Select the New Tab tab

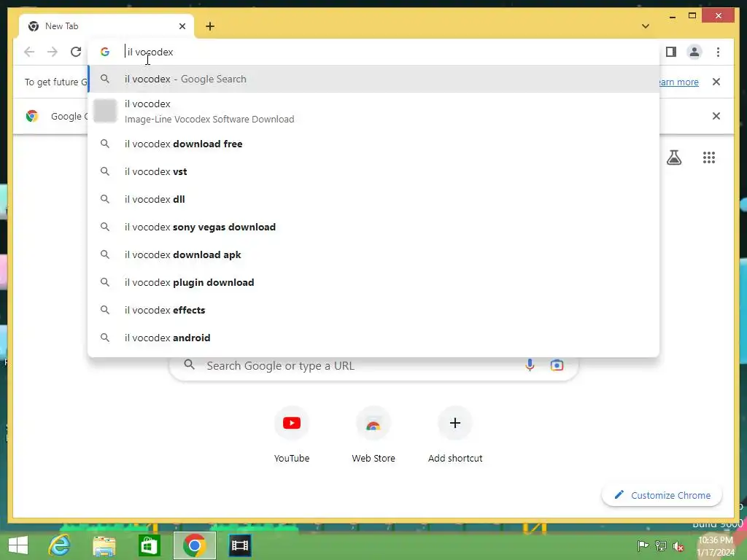point(107,26)
